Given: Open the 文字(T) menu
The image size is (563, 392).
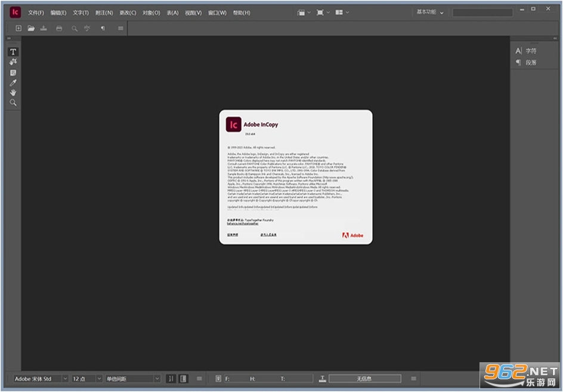Looking at the screenshot, I should click(x=81, y=13).
